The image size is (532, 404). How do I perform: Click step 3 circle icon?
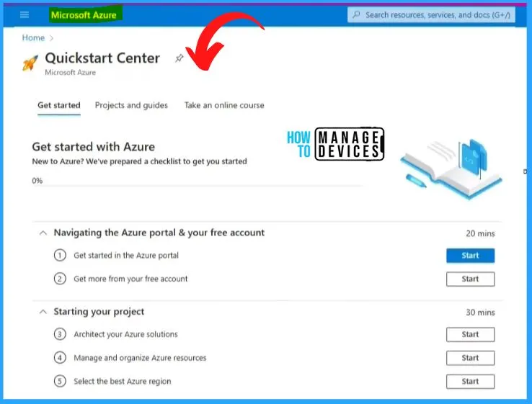click(x=60, y=335)
